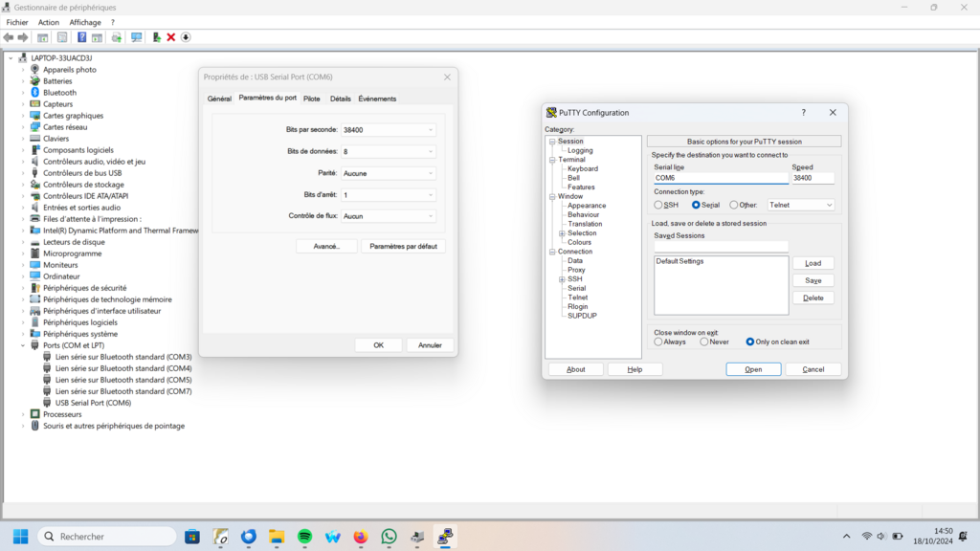Select Lien série sur Bluetooth standard (COM7)

[x=123, y=391]
